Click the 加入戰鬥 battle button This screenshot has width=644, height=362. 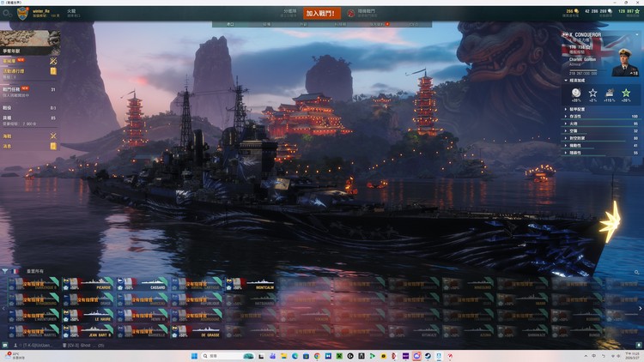click(x=322, y=14)
